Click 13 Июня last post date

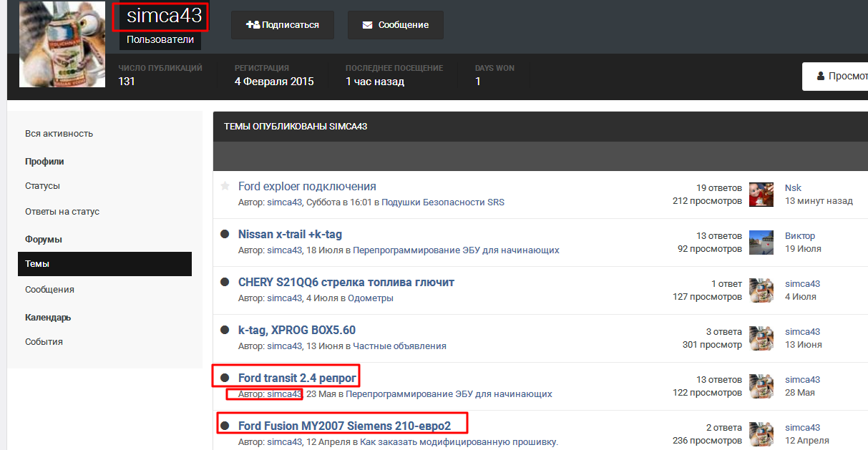coord(804,345)
